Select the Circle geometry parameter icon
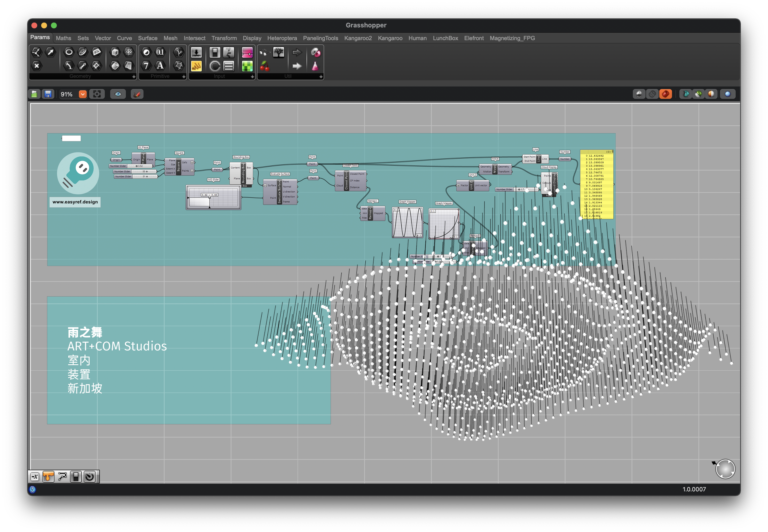Viewport: 768px width, 532px height. point(69,52)
